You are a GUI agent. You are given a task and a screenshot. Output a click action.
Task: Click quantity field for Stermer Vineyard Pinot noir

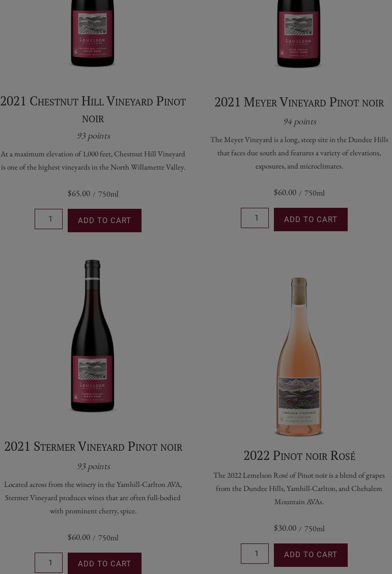(x=49, y=563)
